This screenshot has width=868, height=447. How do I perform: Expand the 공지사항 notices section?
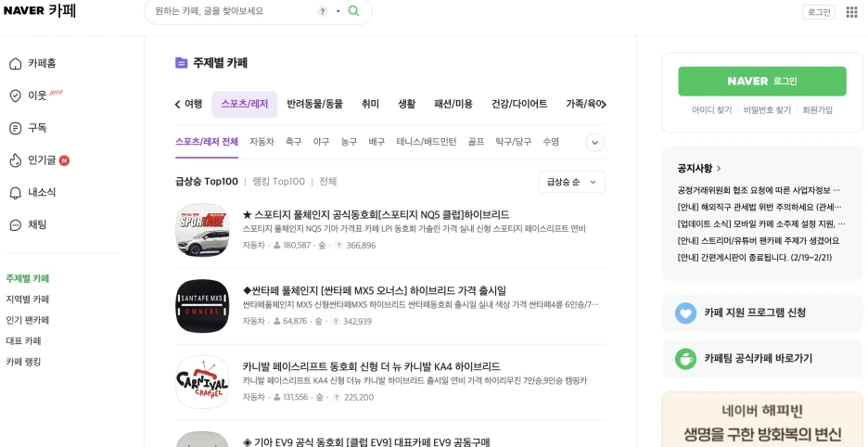(699, 168)
